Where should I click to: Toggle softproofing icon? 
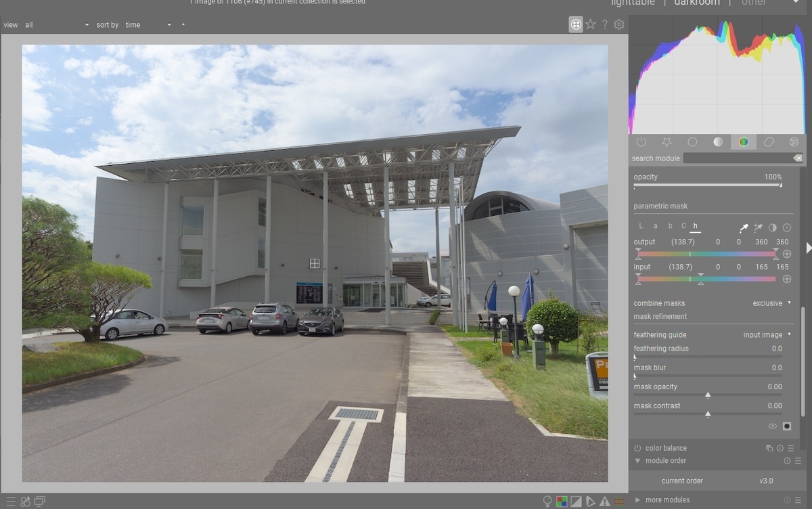coord(591,502)
